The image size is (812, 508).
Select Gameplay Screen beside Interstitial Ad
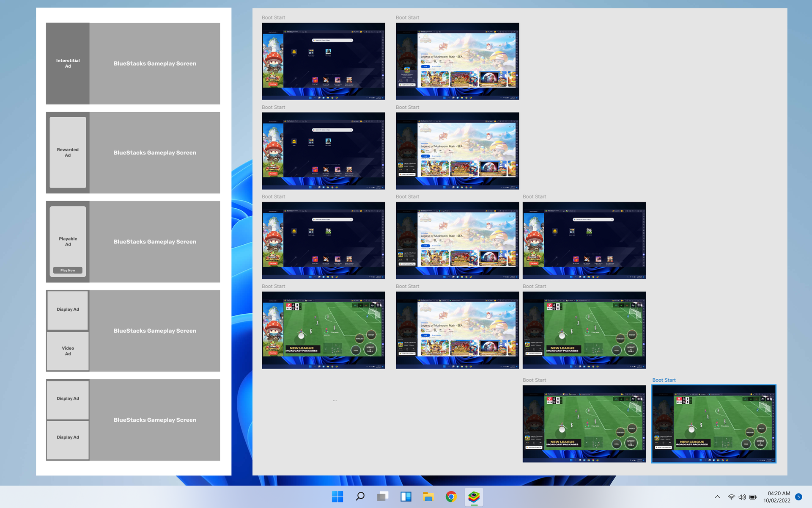click(x=155, y=63)
